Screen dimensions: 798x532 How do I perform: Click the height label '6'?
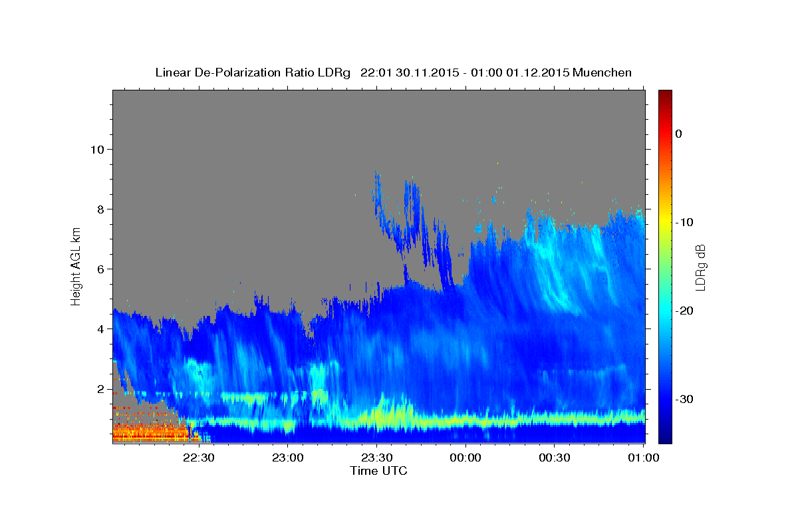pyautogui.click(x=100, y=269)
